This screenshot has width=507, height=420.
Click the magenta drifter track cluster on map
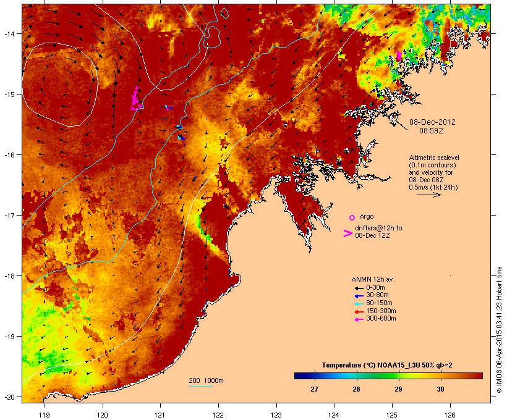(x=136, y=99)
